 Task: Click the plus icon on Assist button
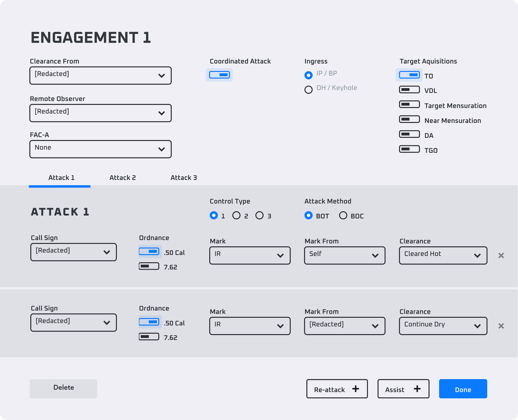417,389
